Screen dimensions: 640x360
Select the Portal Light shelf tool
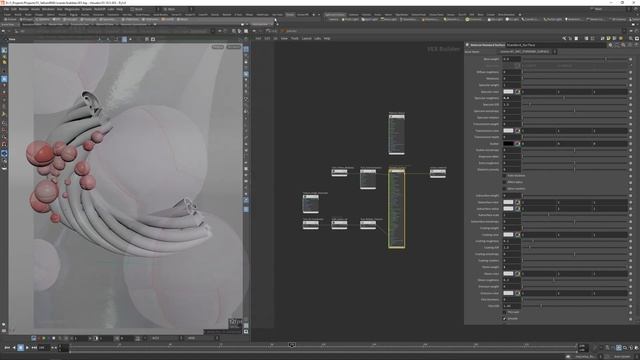pos(553,19)
